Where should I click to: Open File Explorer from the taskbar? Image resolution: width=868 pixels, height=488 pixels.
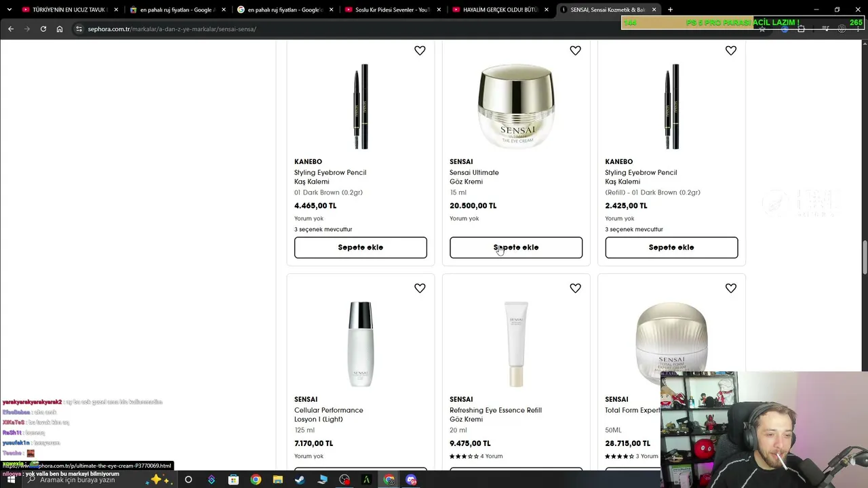click(277, 480)
